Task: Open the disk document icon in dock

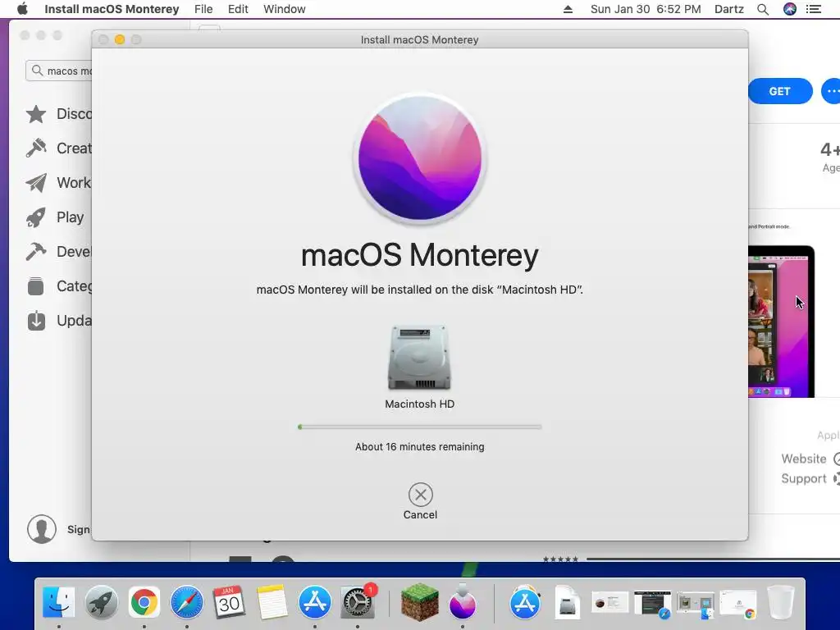Action: 568,603
